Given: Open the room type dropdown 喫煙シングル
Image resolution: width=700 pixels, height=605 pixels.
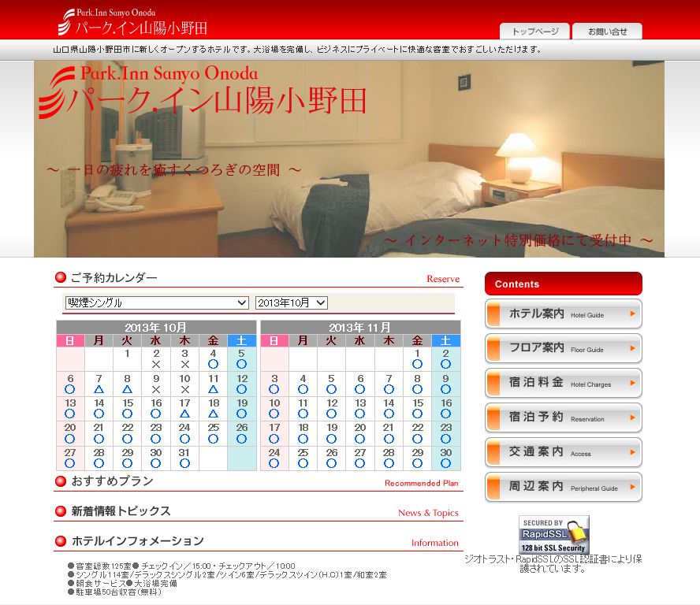Looking at the screenshot, I should (157, 302).
